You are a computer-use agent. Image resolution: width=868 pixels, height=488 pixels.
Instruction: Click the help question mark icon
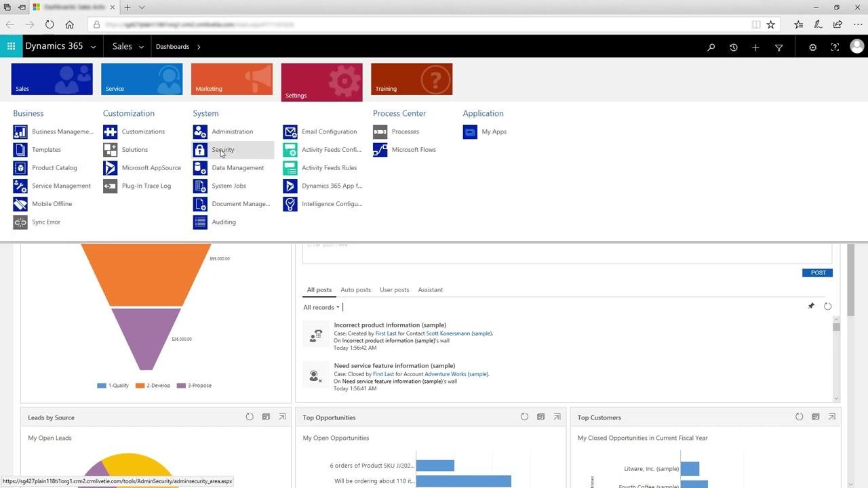(x=835, y=47)
